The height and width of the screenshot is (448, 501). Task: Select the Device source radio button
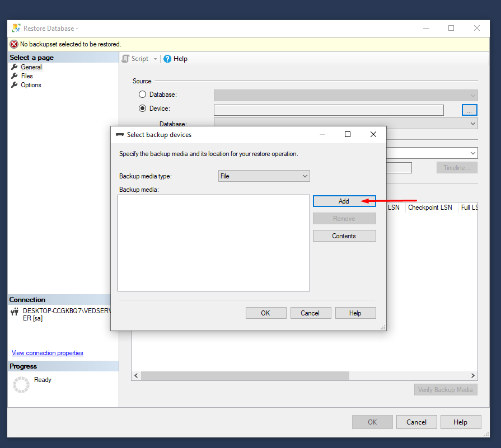point(142,109)
